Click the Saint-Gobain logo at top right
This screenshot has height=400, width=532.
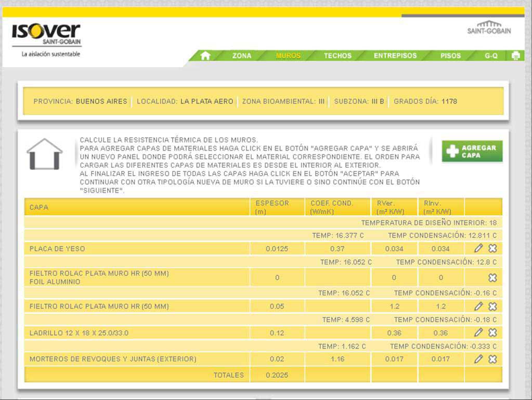coord(489,28)
